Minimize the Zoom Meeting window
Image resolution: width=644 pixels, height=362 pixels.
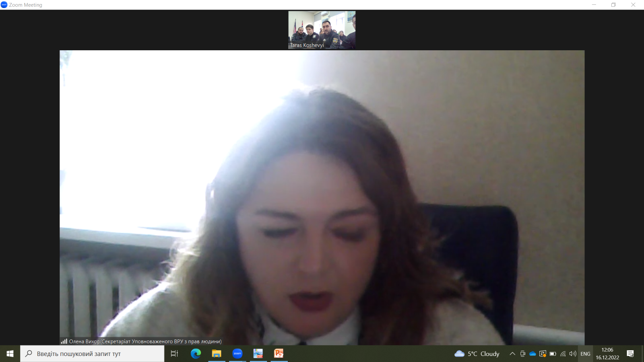(x=594, y=5)
